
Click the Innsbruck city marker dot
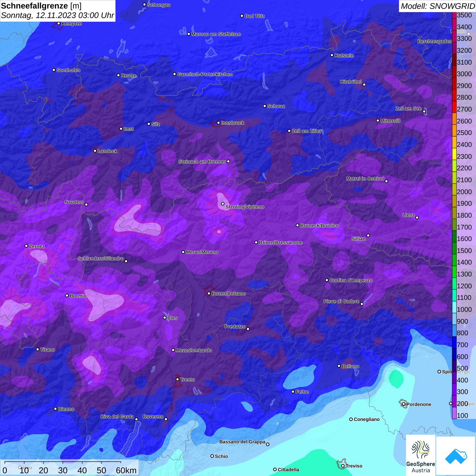click(218, 123)
